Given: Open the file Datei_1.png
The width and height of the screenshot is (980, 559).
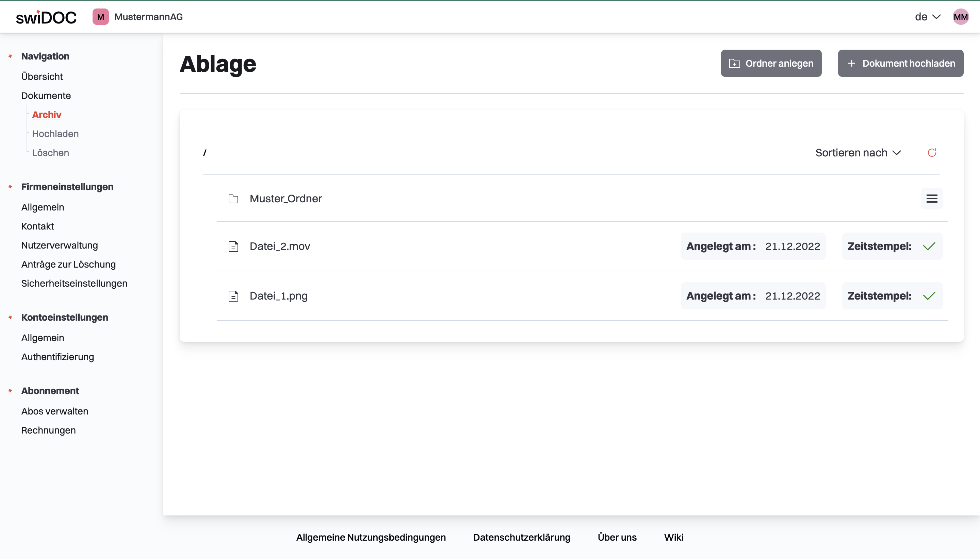Looking at the screenshot, I should tap(279, 296).
